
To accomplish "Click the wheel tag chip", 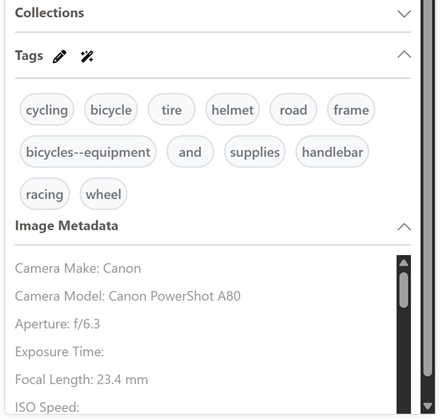I will pos(103,194).
